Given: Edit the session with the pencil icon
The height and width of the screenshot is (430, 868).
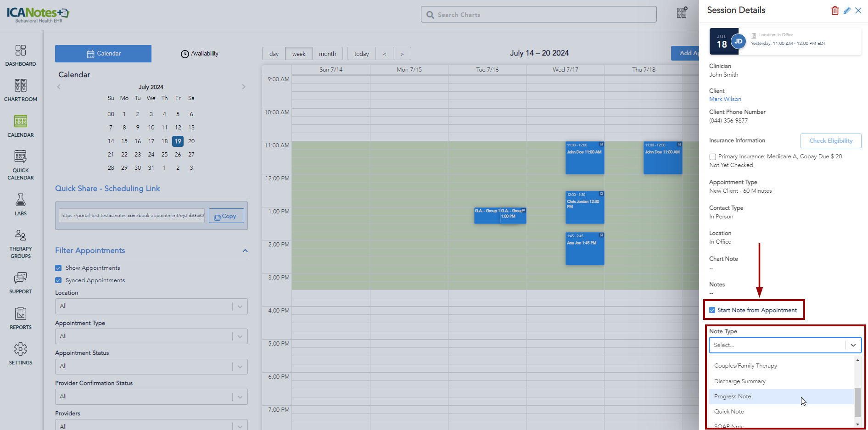Looking at the screenshot, I should click(847, 11).
